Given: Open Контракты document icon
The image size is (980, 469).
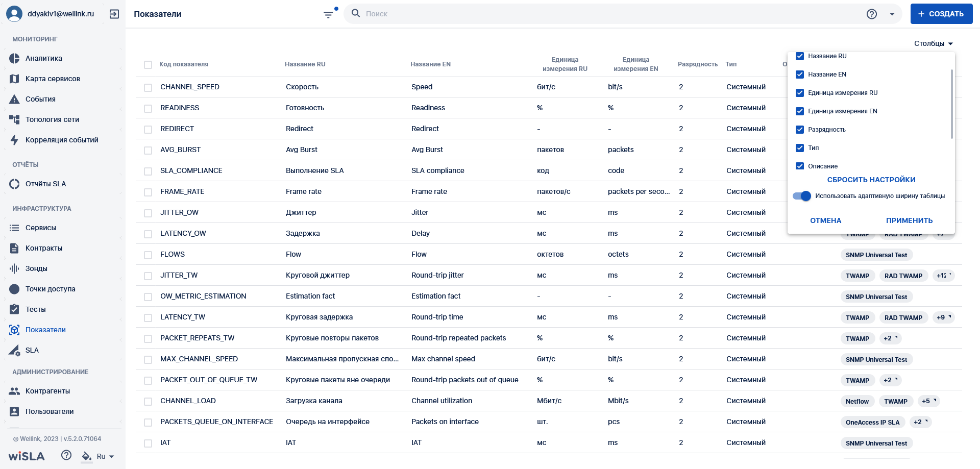Looking at the screenshot, I should (x=14, y=248).
